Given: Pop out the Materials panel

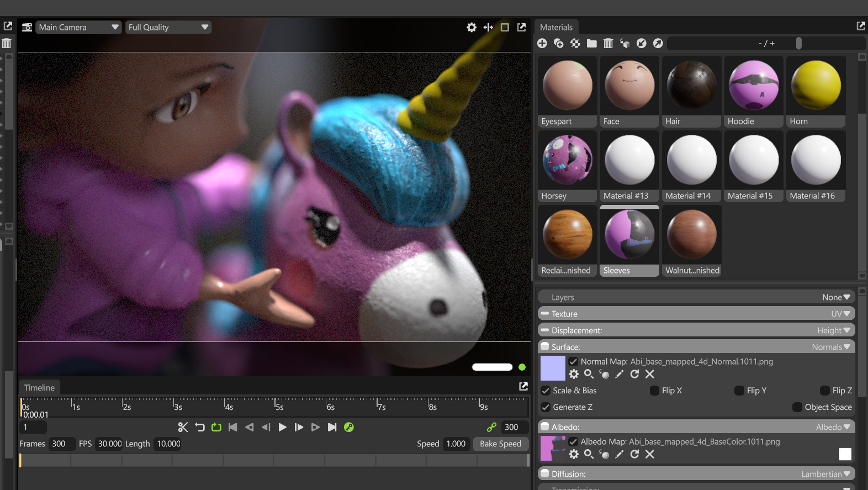Looking at the screenshot, I should tap(861, 26).
